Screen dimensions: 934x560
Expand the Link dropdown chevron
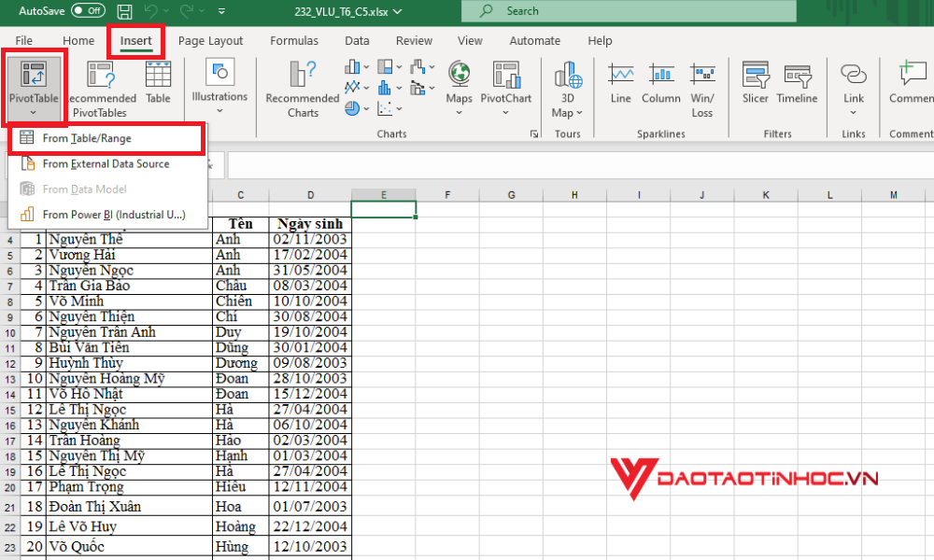click(853, 113)
